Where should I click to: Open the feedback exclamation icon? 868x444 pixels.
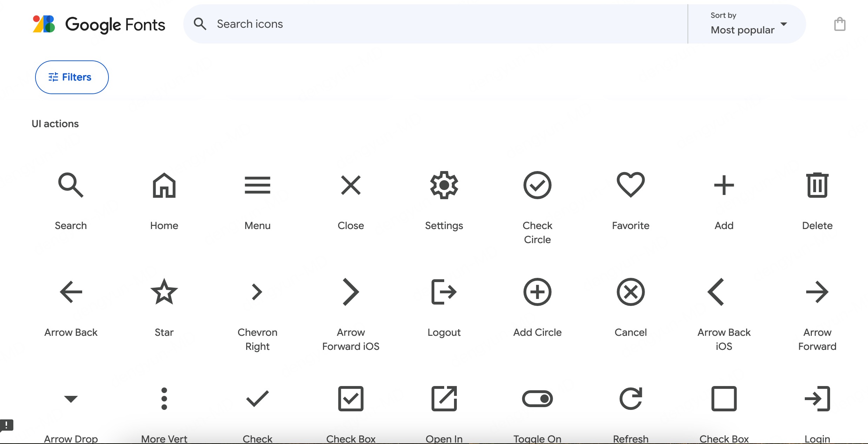pos(7,425)
